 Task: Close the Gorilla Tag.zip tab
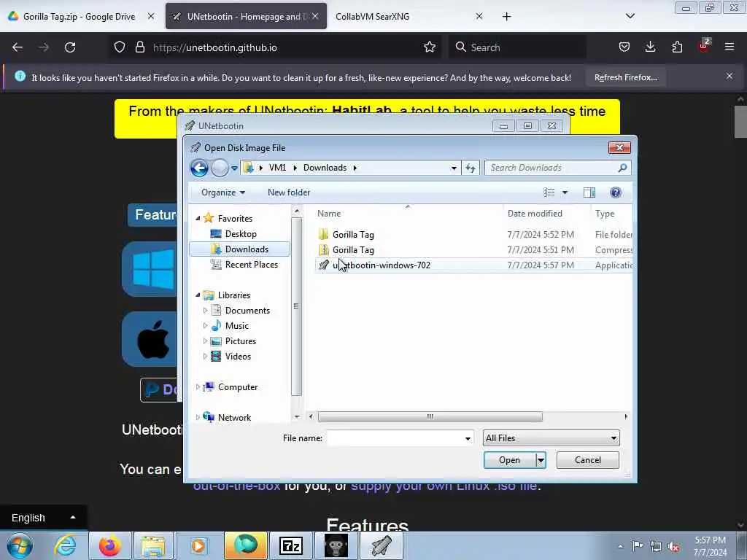pyautogui.click(x=150, y=16)
